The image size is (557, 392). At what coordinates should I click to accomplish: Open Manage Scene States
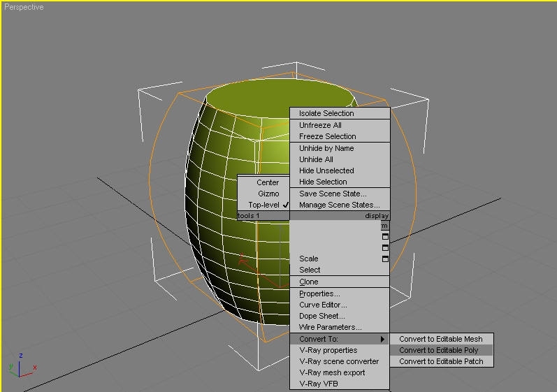[340, 205]
